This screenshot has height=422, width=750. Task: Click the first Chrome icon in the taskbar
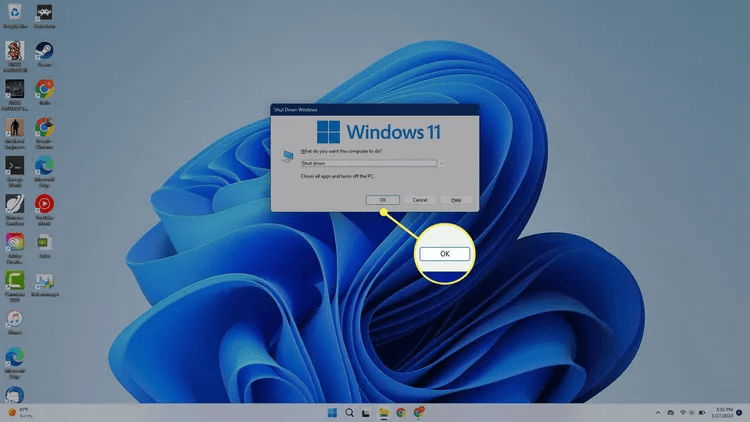click(401, 413)
